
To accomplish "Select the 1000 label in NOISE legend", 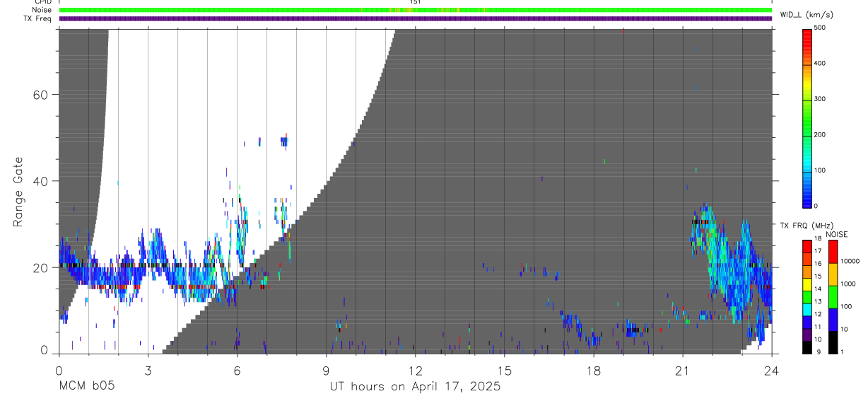I will (x=850, y=284).
